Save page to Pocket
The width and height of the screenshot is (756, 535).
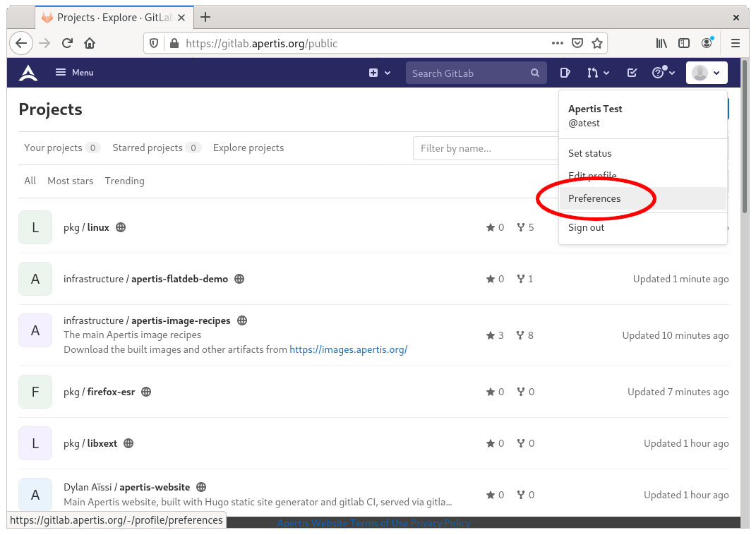coord(577,43)
